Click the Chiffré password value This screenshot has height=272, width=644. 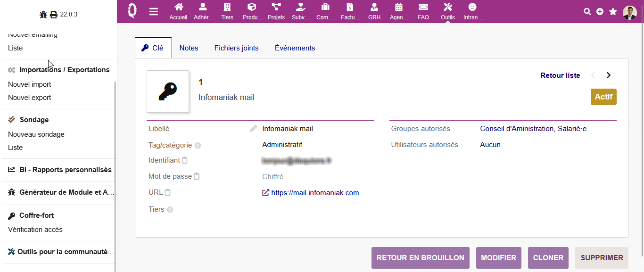pos(273,177)
